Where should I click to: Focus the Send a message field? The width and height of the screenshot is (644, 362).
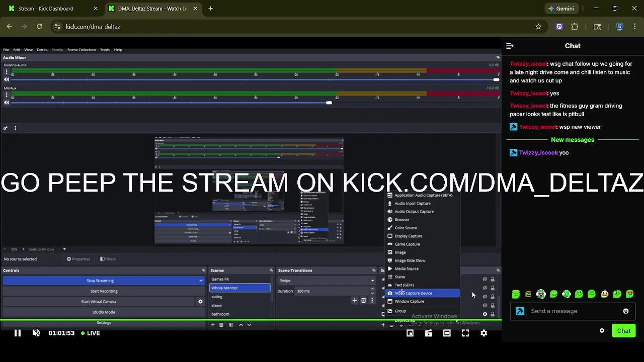click(x=574, y=311)
